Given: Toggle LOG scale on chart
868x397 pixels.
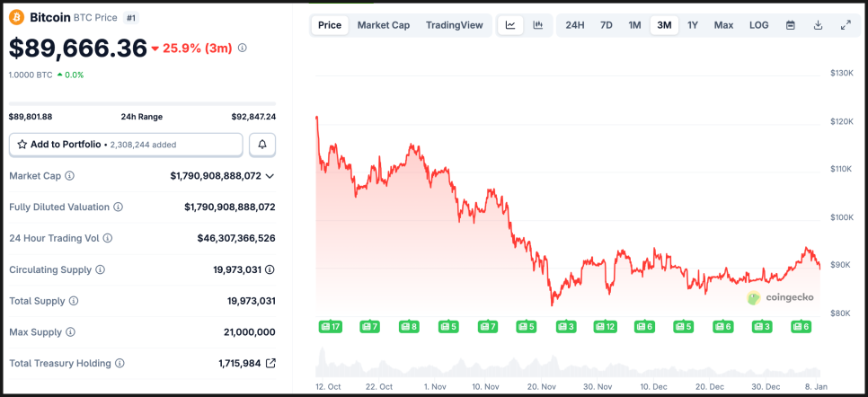Looking at the screenshot, I should pos(759,25).
